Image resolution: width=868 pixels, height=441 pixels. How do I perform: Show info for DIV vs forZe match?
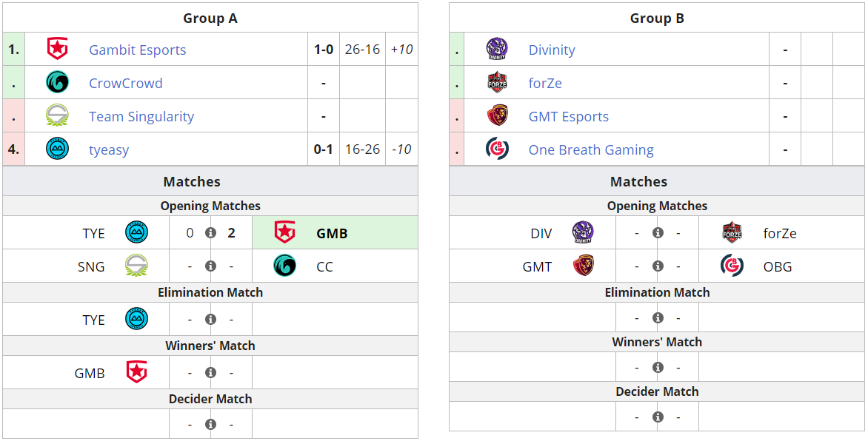pyautogui.click(x=658, y=233)
